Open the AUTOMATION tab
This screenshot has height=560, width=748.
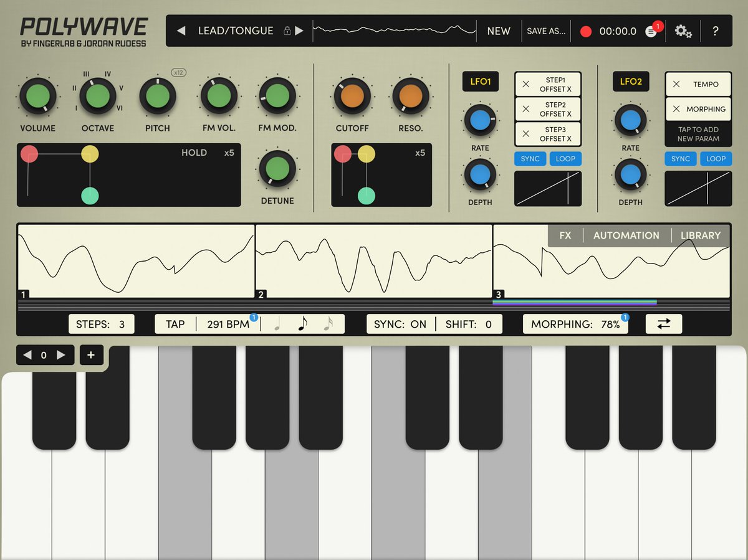[x=626, y=235]
